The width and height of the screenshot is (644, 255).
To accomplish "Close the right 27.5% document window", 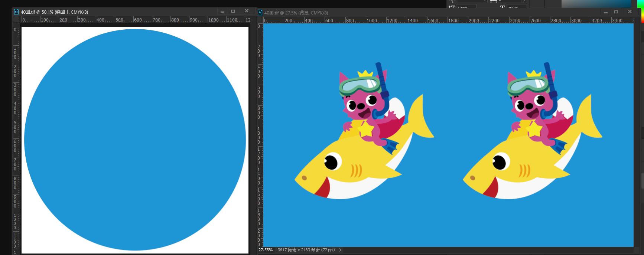I will click(x=630, y=12).
